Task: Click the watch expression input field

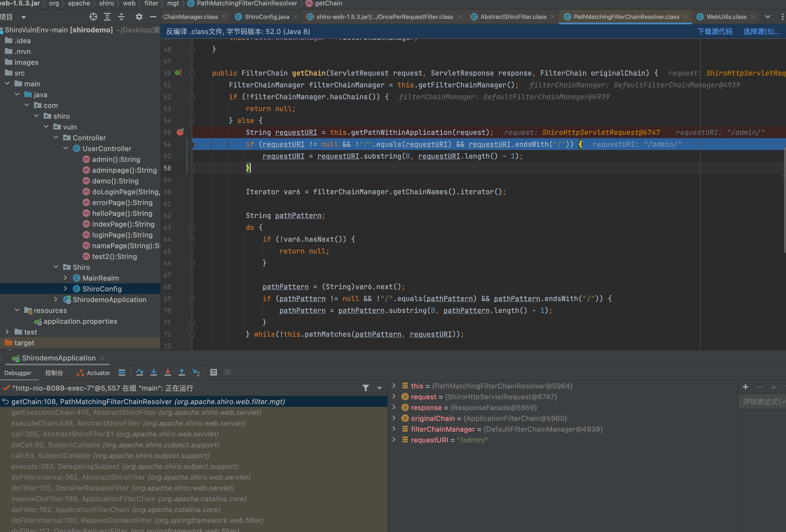Action: [762, 401]
